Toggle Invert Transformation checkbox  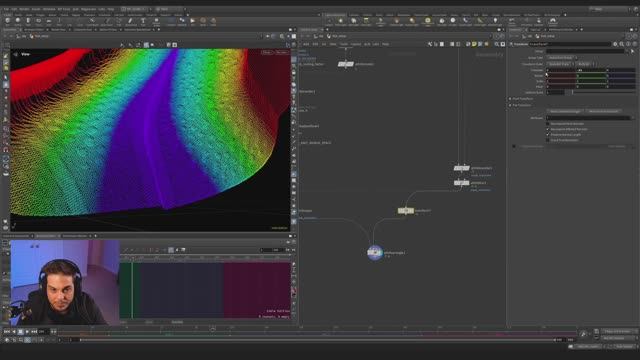click(548, 140)
